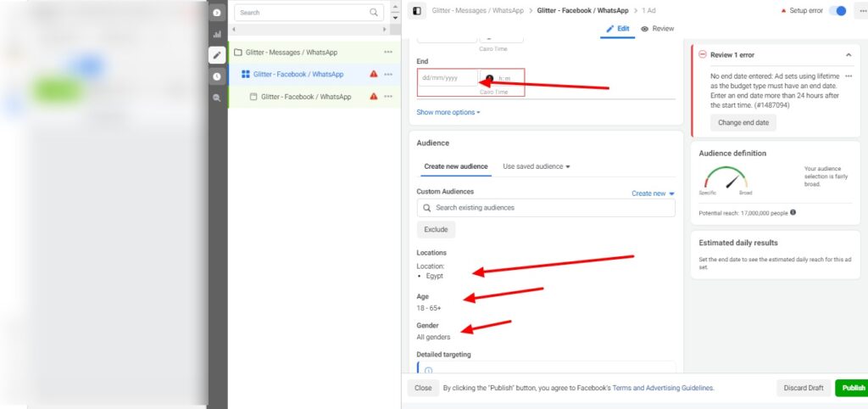Click the Egypt location entry
The height and width of the screenshot is (409, 868).
(434, 276)
